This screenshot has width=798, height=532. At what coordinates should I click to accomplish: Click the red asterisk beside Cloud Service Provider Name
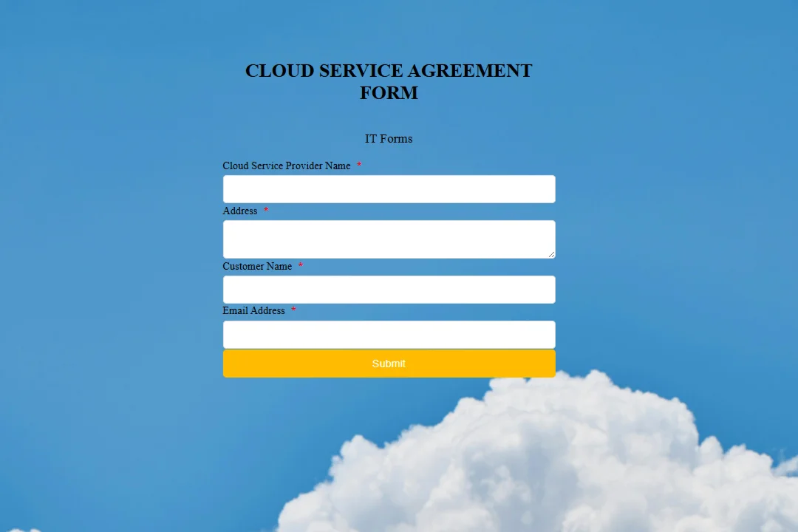359,166
